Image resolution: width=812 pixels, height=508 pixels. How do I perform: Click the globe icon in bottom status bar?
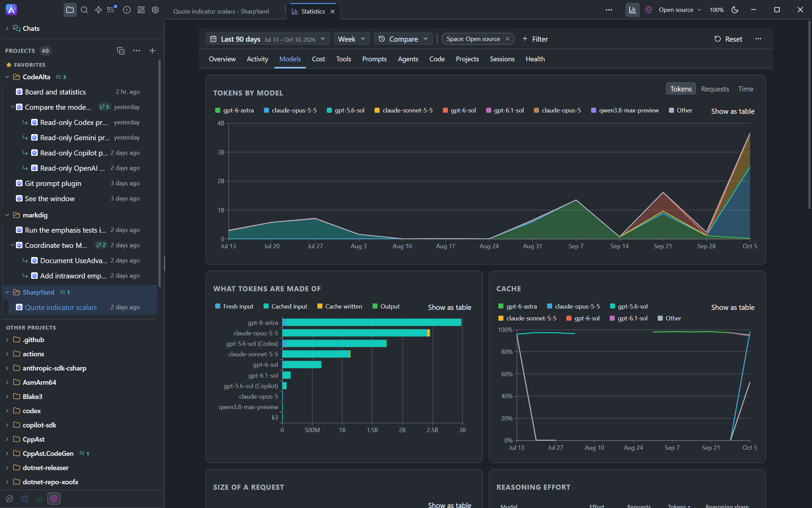click(54, 499)
